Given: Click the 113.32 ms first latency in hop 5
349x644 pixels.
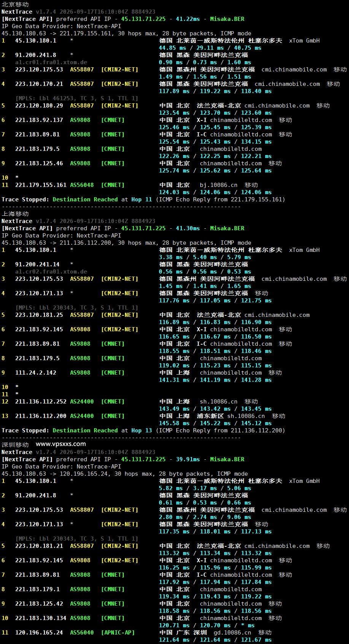Looking at the screenshot, I should click(174, 553).
